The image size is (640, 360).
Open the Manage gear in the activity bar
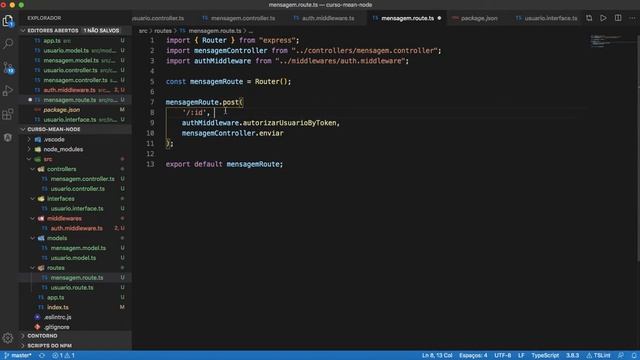click(x=8, y=338)
